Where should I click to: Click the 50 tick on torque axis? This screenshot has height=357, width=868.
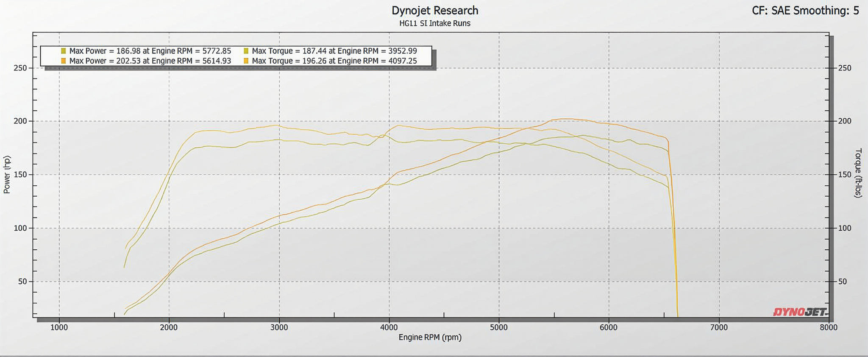click(843, 282)
